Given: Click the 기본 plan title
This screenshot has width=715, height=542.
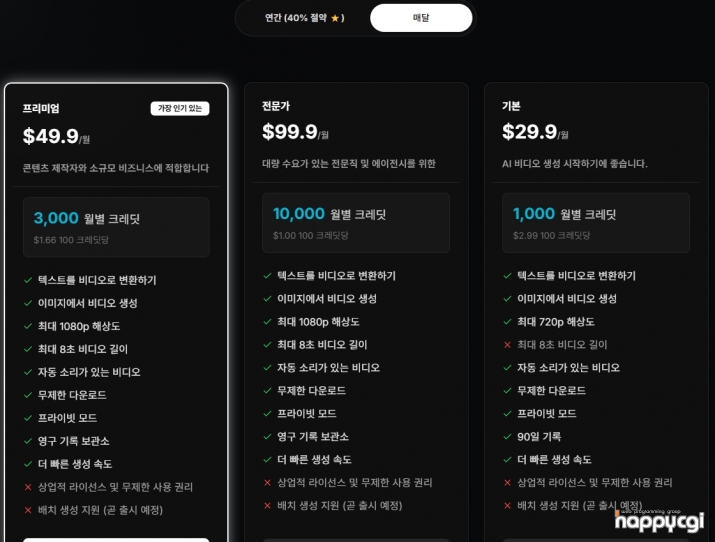Looking at the screenshot, I should [511, 106].
